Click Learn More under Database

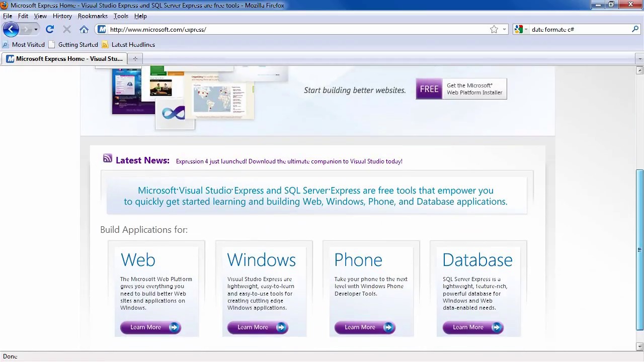click(x=473, y=327)
